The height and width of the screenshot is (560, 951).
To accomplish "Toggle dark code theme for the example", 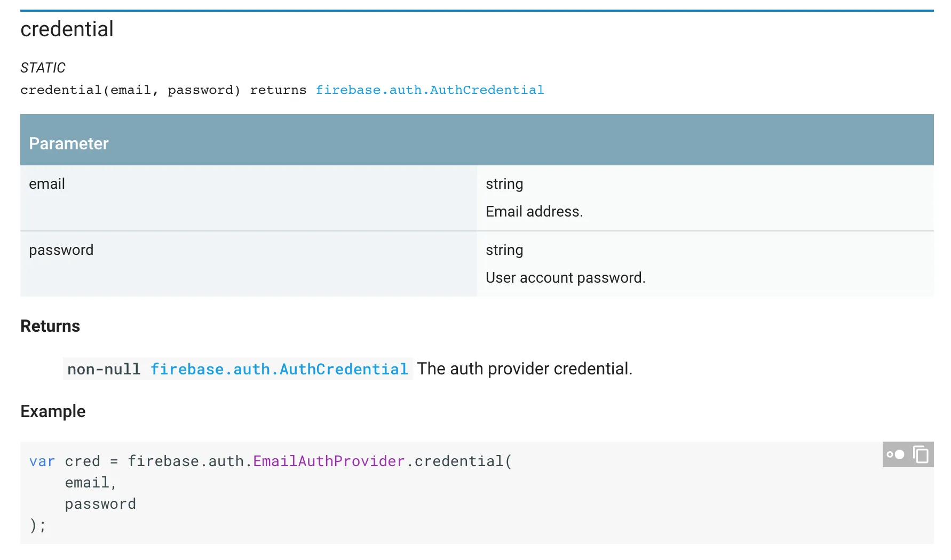I will [895, 455].
